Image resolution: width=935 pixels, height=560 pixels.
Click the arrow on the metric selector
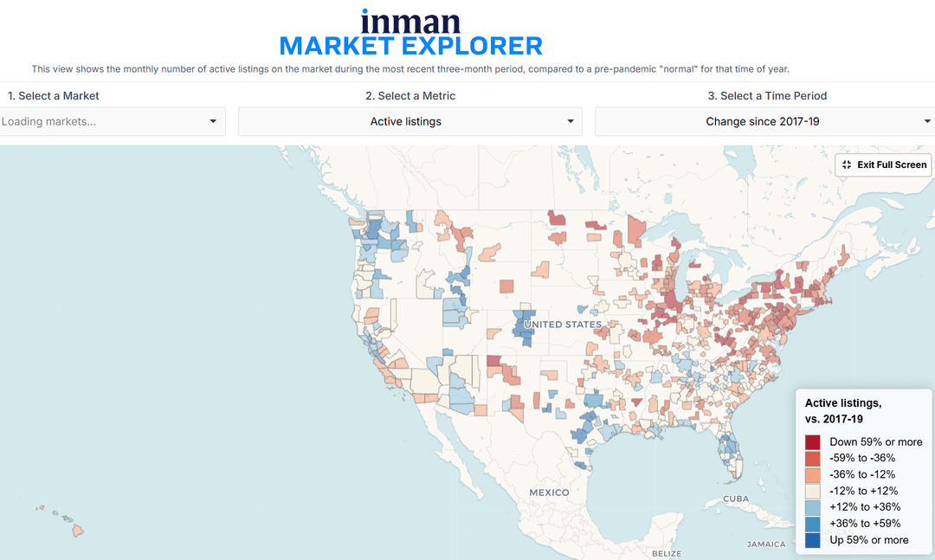click(570, 122)
